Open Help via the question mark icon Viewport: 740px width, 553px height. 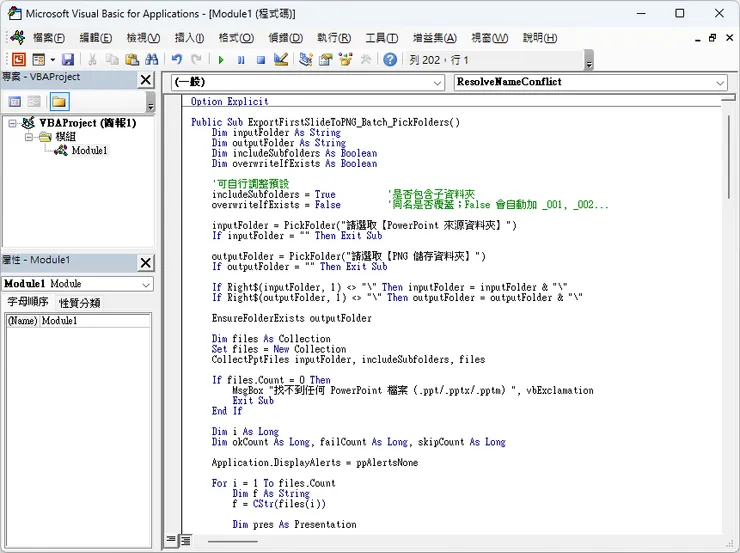pos(390,60)
